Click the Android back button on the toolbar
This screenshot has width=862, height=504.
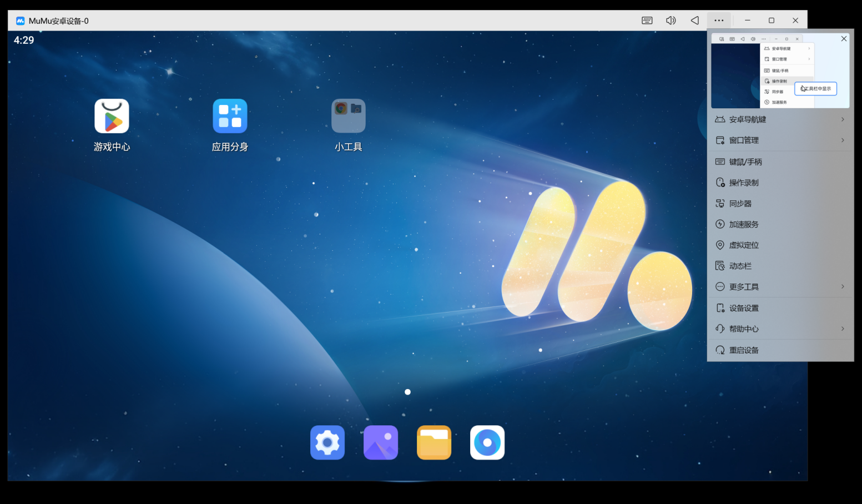(694, 20)
